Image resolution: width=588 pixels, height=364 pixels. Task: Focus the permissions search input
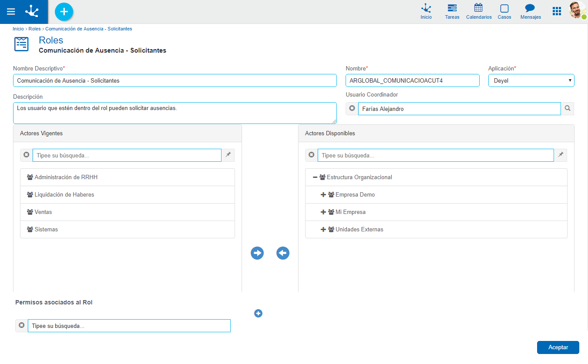(x=129, y=326)
